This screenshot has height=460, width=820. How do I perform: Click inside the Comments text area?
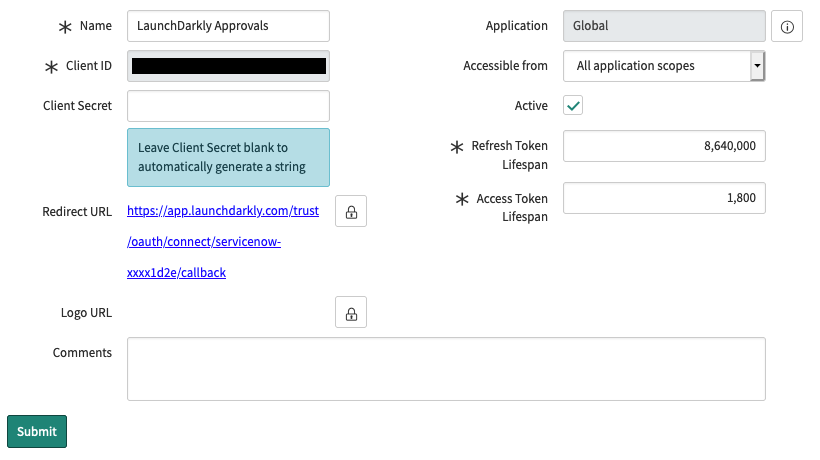pyautogui.click(x=446, y=368)
